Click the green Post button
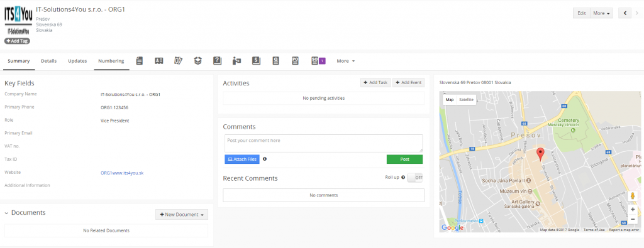The height and width of the screenshot is (248, 644). pos(404,159)
